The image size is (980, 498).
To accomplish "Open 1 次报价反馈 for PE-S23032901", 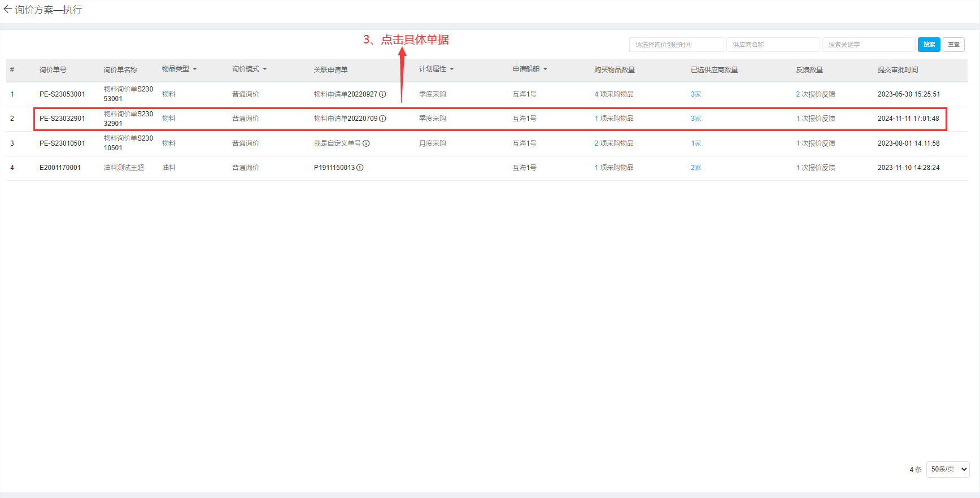I will tap(816, 119).
